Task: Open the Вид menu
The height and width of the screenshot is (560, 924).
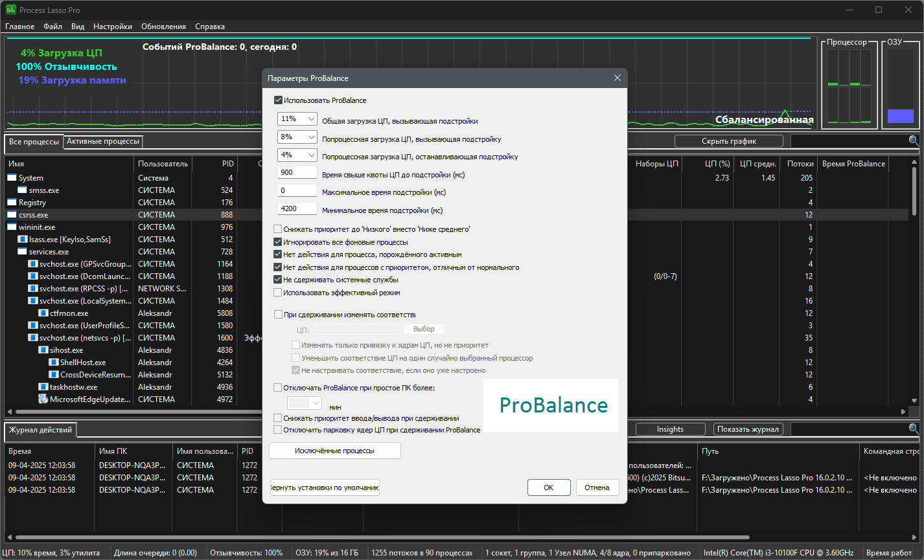Action: click(x=78, y=27)
